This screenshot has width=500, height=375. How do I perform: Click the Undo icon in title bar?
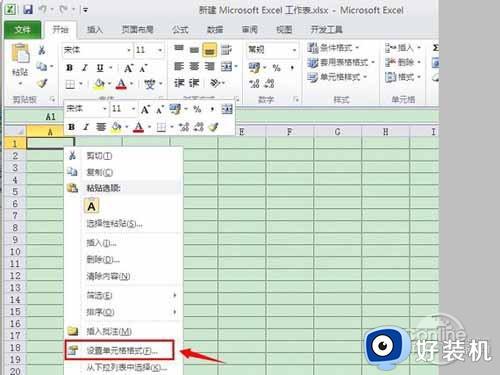click(43, 10)
